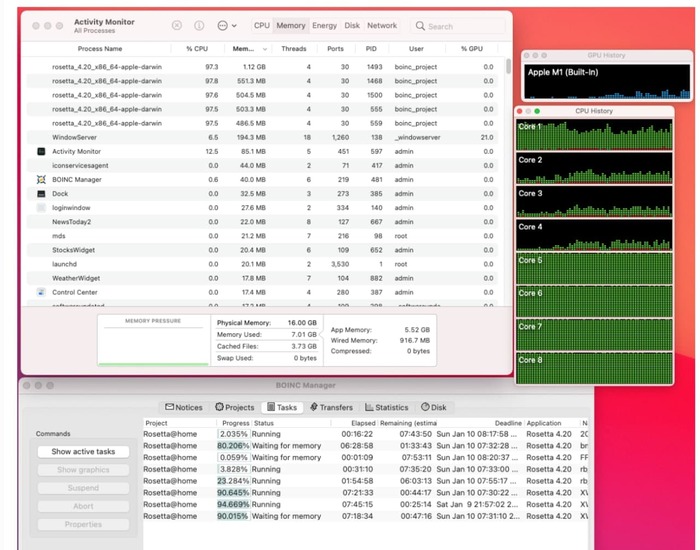Click the BOINC Manager process icon
The height and width of the screenshot is (550, 700).
point(41,179)
